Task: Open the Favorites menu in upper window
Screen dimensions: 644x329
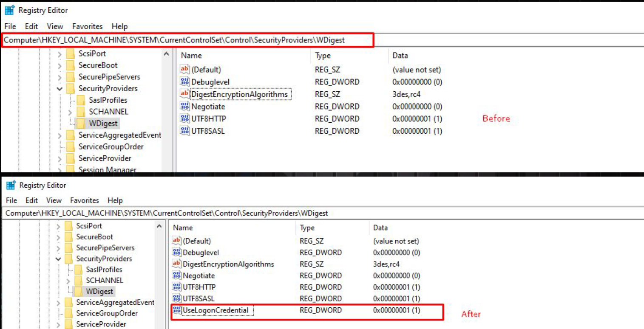Action: tap(87, 26)
